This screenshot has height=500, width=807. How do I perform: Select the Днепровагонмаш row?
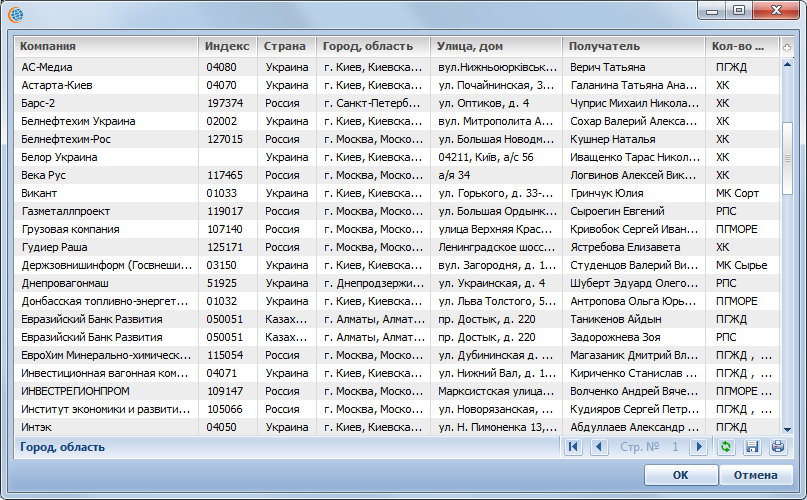click(x=396, y=283)
